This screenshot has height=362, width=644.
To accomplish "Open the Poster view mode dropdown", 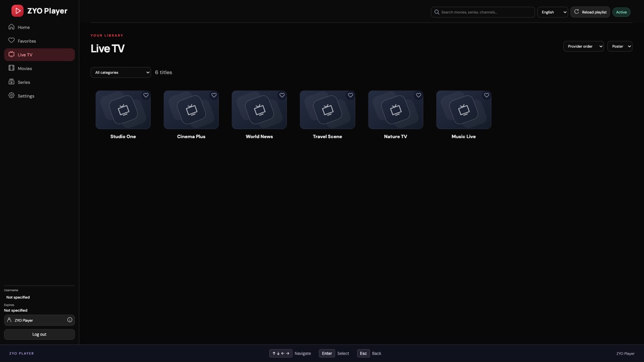I will 620,46.
